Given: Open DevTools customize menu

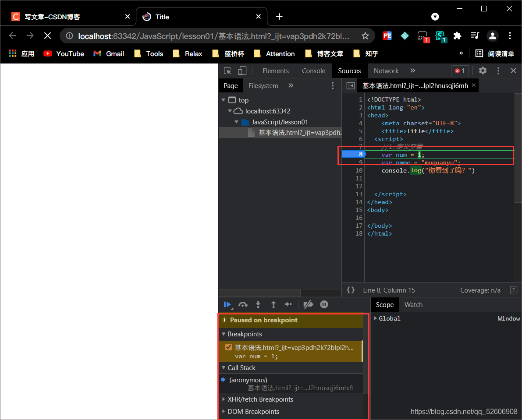Looking at the screenshot, I should (x=498, y=71).
